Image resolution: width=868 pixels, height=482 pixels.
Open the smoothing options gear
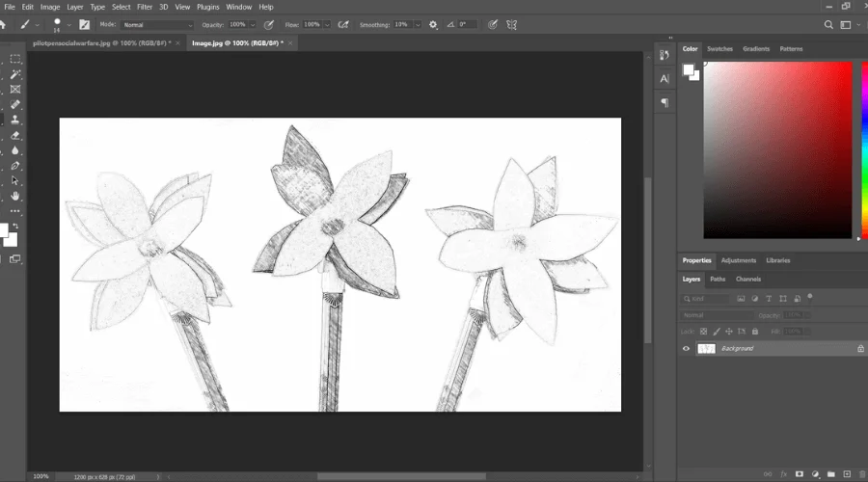tap(433, 24)
